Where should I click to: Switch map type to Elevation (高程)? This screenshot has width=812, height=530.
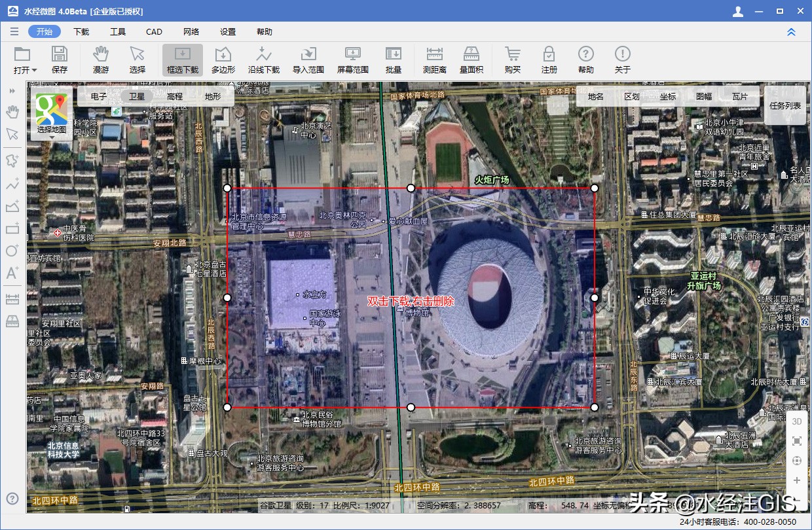(x=175, y=96)
